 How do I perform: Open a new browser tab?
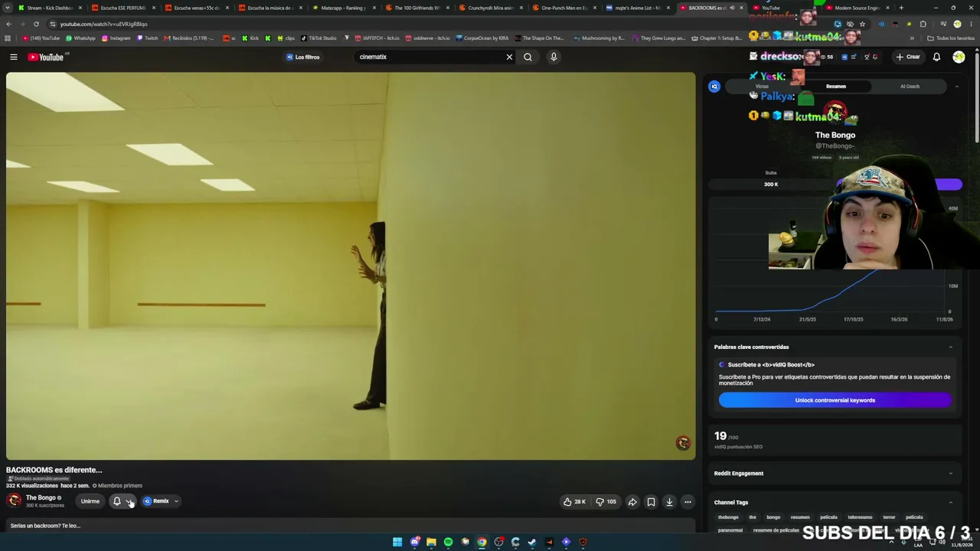click(x=901, y=8)
